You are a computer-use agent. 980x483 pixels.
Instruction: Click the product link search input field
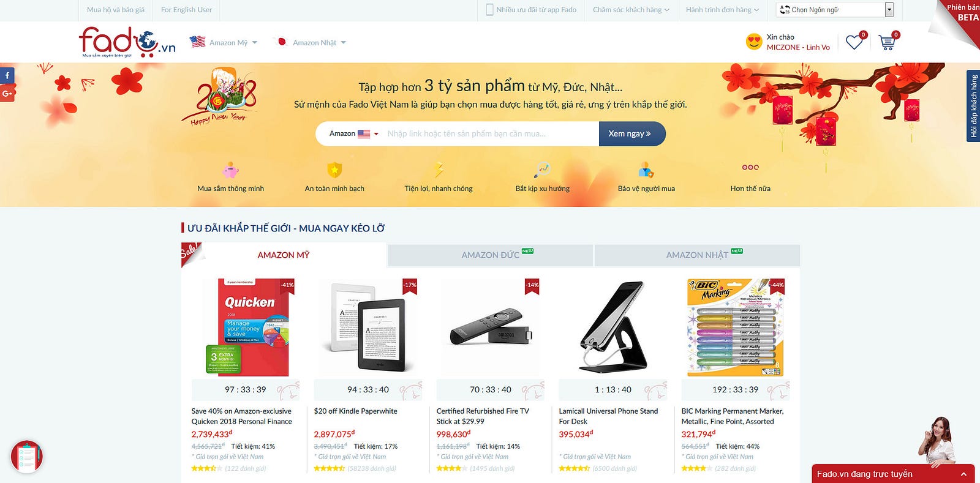tap(490, 133)
